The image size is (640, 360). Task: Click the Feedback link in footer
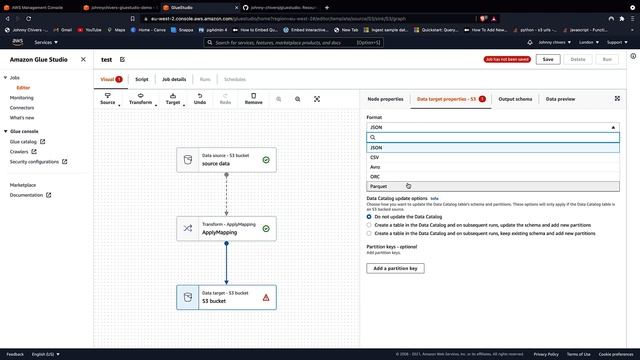coord(15,354)
